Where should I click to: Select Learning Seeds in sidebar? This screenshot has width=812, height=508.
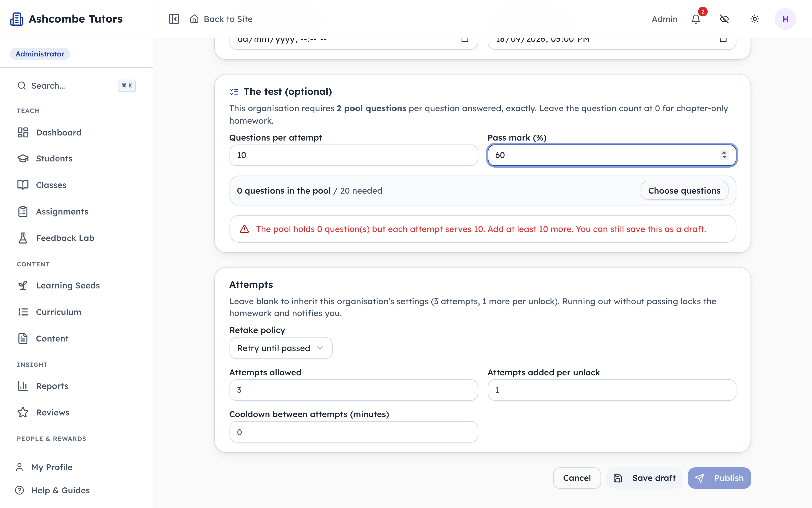76,286
